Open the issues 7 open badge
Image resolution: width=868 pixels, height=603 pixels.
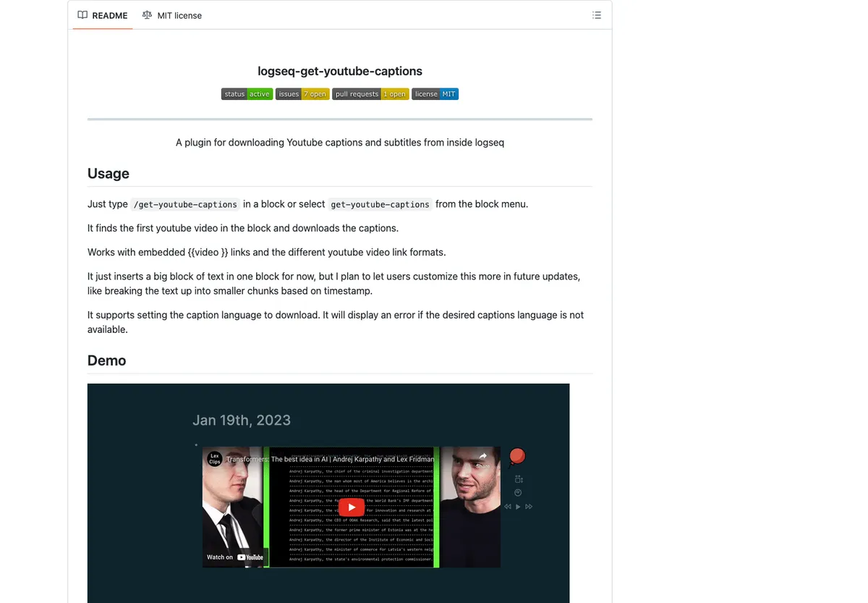coord(302,94)
